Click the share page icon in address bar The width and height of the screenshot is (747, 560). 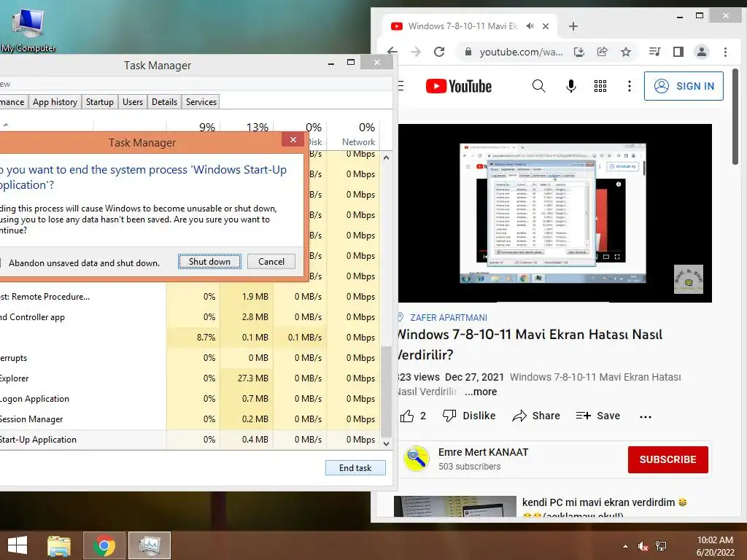(x=602, y=52)
